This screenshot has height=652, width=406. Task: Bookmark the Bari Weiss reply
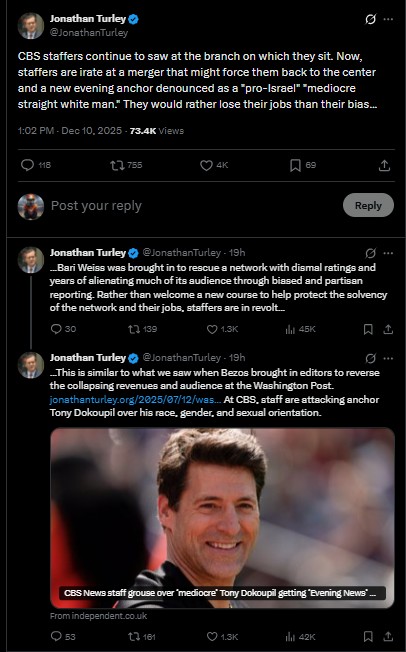(368, 329)
